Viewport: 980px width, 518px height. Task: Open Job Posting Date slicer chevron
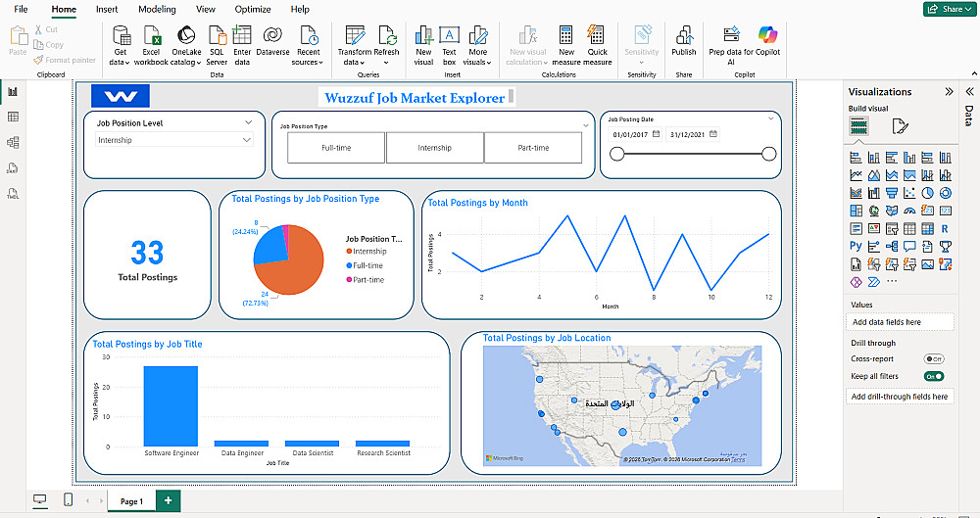point(770,118)
